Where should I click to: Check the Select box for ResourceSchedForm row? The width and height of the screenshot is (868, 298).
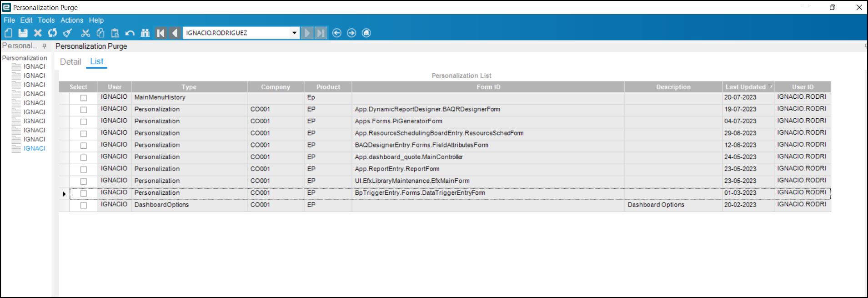point(84,134)
